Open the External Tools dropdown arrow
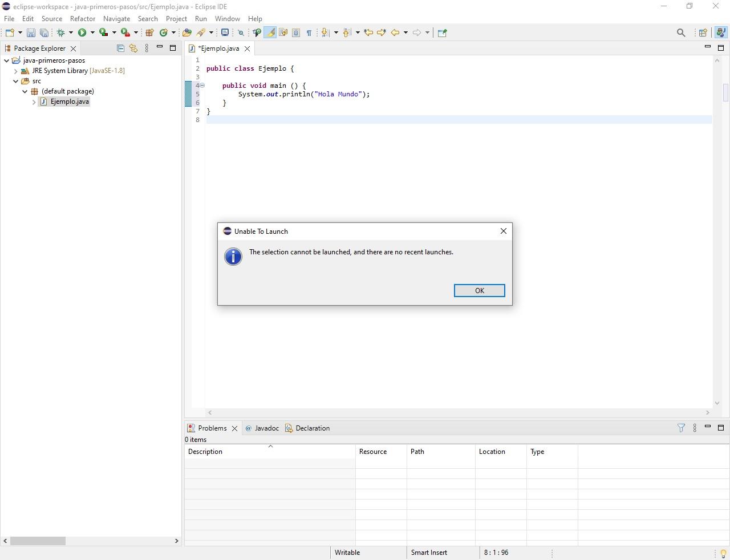 point(136,33)
